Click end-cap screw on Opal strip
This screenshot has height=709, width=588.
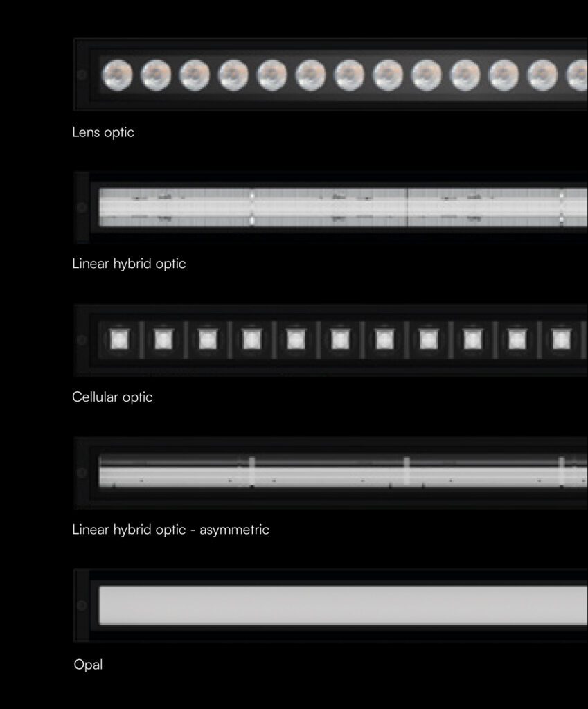click(82, 606)
